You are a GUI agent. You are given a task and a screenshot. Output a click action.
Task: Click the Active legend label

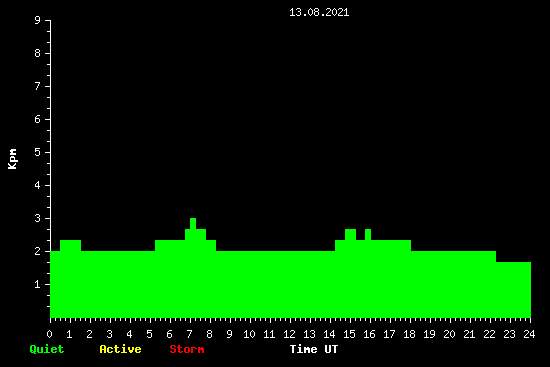120,349
